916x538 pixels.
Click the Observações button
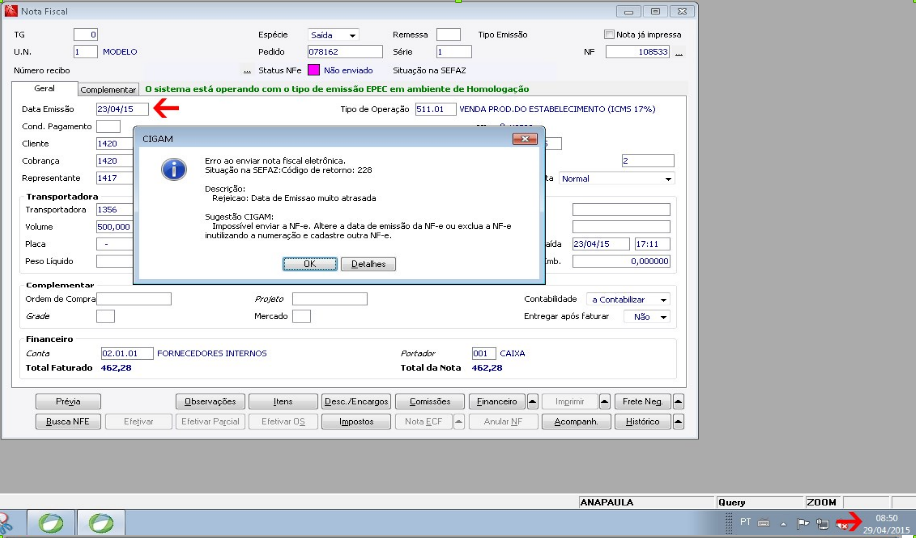click(x=210, y=401)
